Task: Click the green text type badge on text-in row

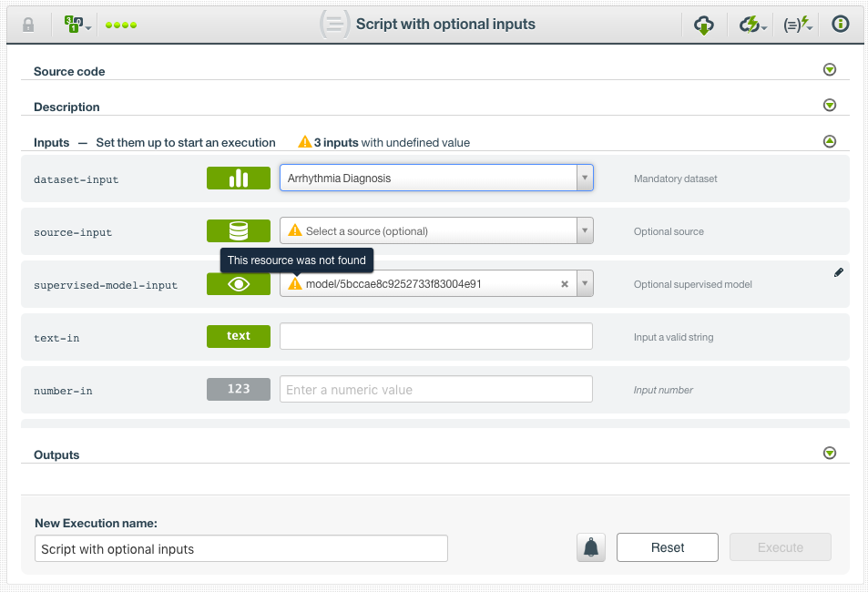Action: tap(238, 336)
